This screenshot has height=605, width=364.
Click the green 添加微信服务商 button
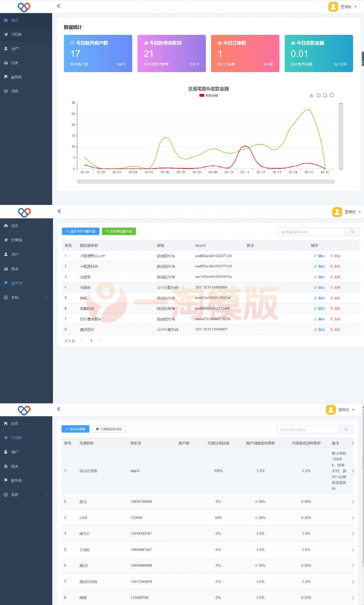(119, 231)
